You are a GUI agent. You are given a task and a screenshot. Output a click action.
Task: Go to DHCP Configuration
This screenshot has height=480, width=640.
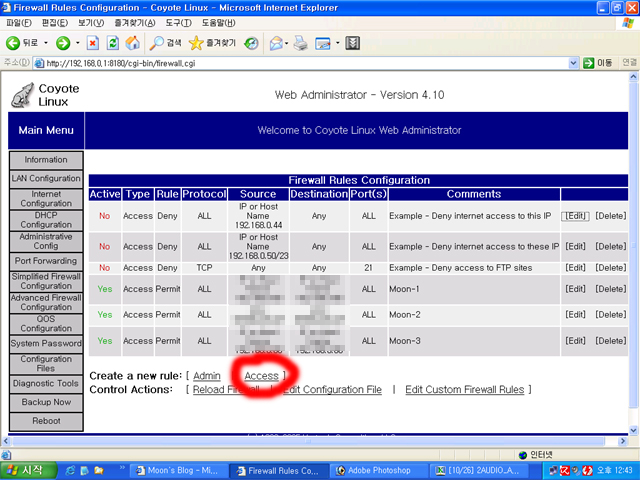(x=46, y=220)
